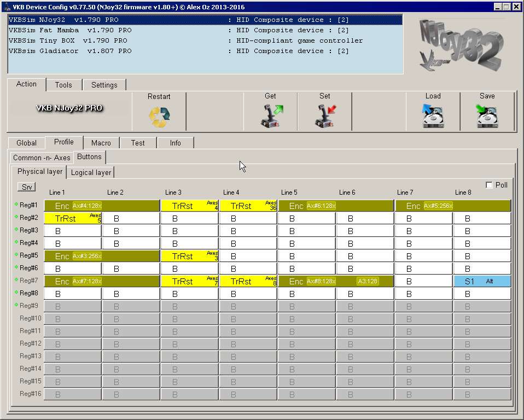Switch to the Action tab
524x420 pixels.
point(26,84)
